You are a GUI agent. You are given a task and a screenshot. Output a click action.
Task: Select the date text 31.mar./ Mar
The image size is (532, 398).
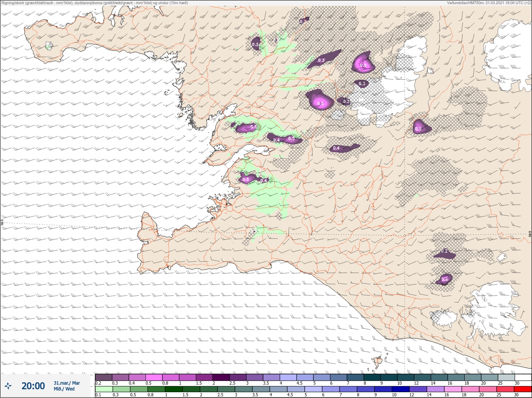pos(67,383)
